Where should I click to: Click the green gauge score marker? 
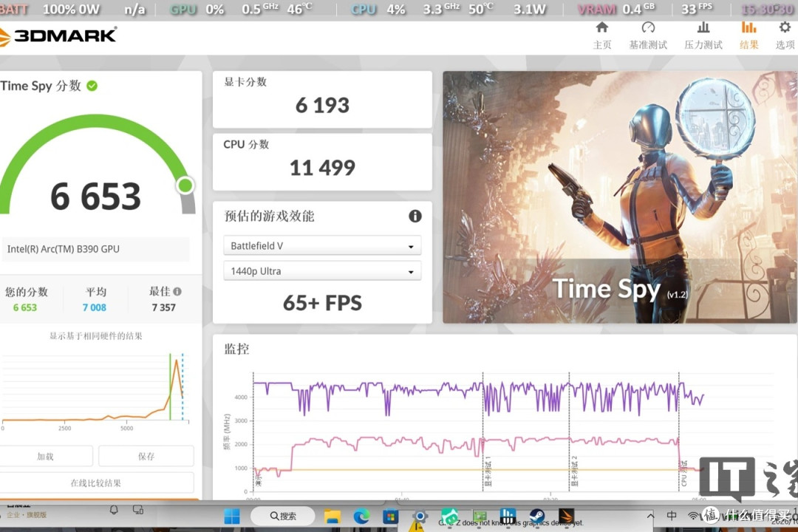[185, 185]
